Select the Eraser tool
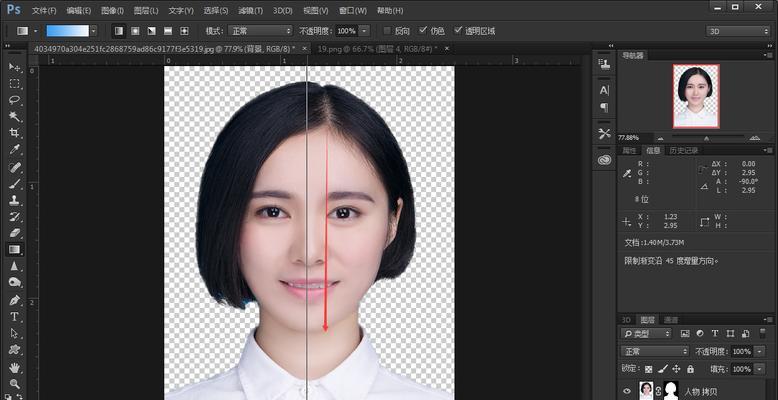The image size is (778, 400). pos(15,233)
